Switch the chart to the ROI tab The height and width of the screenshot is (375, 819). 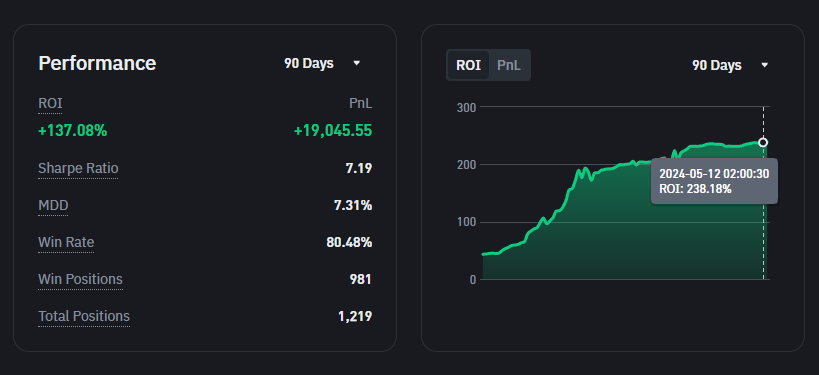[469, 65]
